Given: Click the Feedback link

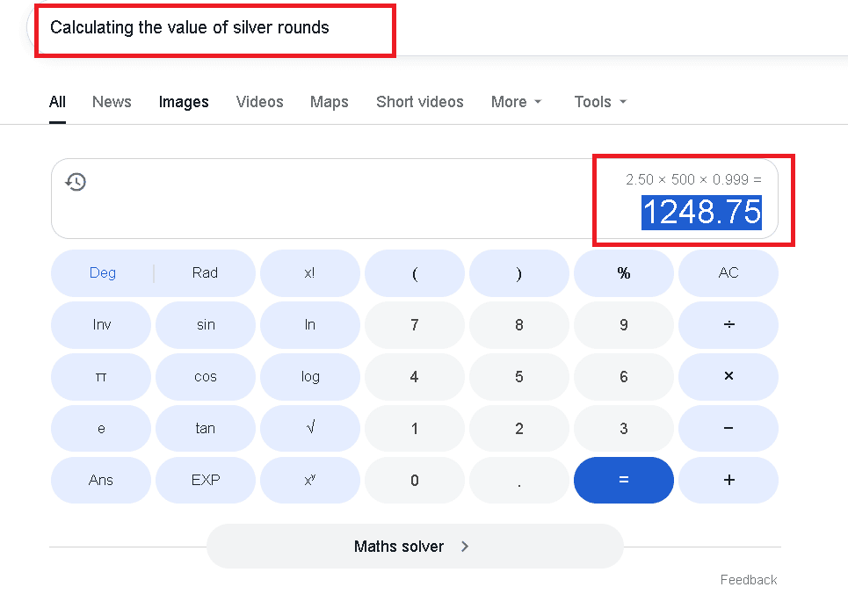Looking at the screenshot, I should click(x=749, y=580).
